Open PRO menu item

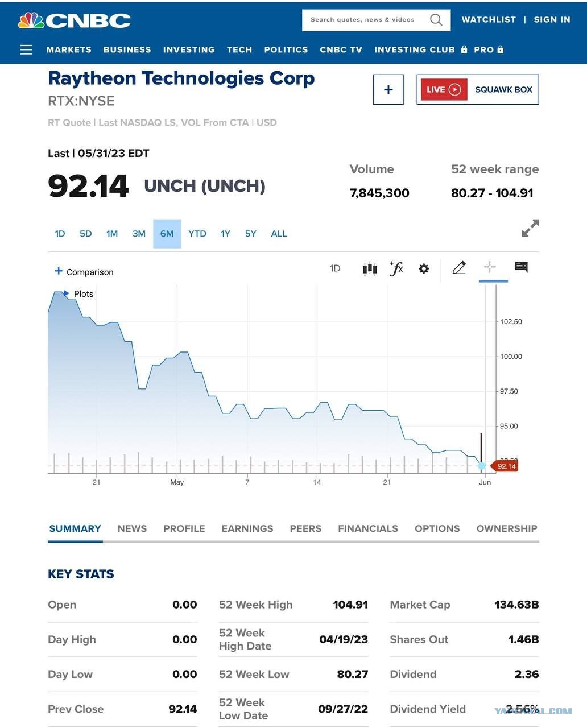coord(484,49)
